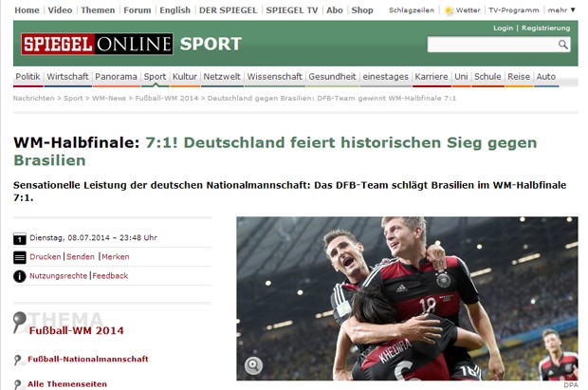This screenshot has height=390, width=588.
Task: Click the celebrating players article photo
Action: coord(407,298)
